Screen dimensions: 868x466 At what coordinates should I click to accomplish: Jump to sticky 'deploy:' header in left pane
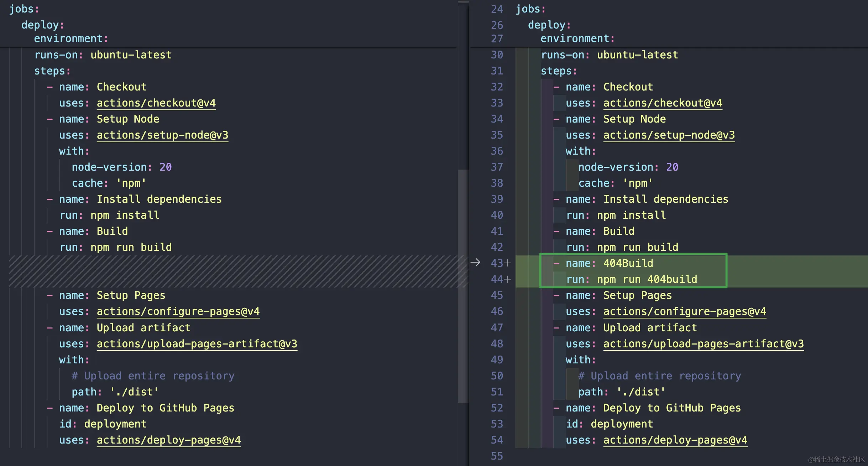pyautogui.click(x=42, y=25)
